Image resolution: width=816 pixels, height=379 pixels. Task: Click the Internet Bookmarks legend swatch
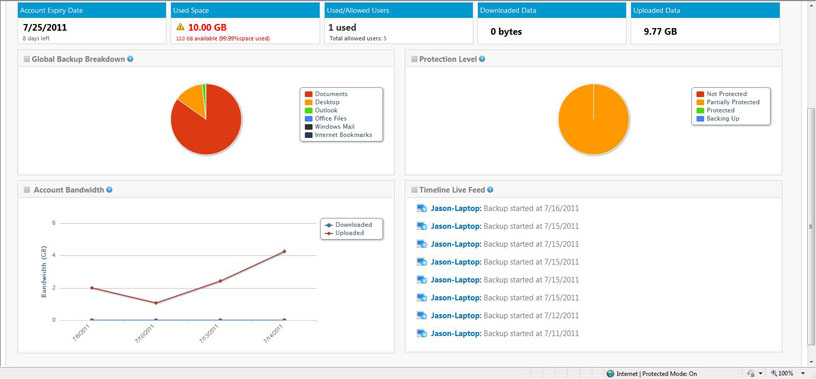coord(308,135)
